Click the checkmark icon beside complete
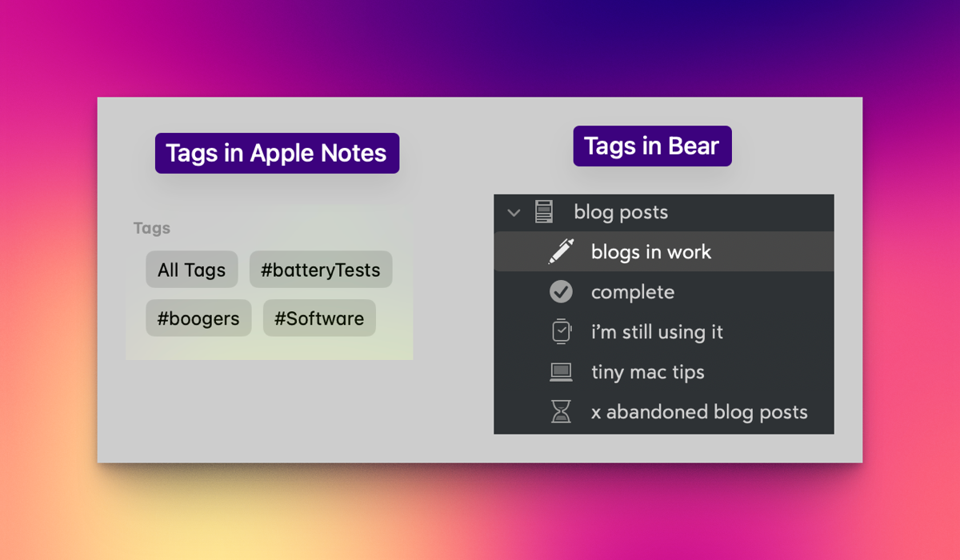Viewport: 960px width, 560px height. tap(561, 292)
